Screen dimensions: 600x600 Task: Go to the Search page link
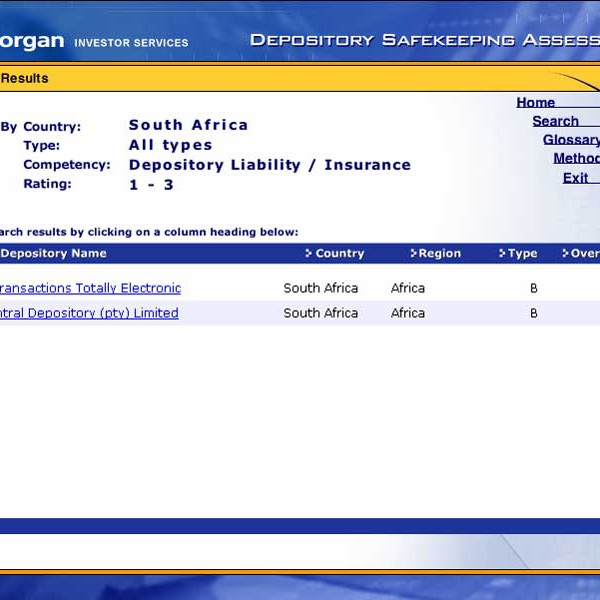555,121
